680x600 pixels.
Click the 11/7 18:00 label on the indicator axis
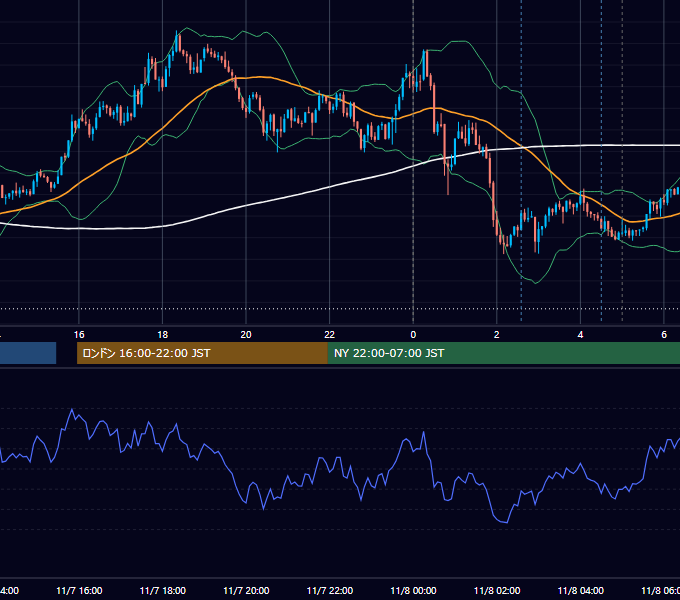pyautogui.click(x=163, y=591)
